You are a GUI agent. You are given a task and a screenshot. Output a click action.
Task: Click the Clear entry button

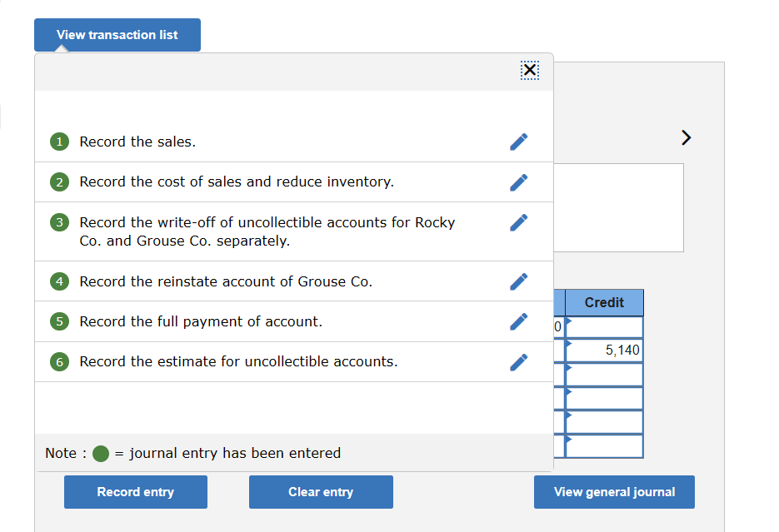pos(321,492)
